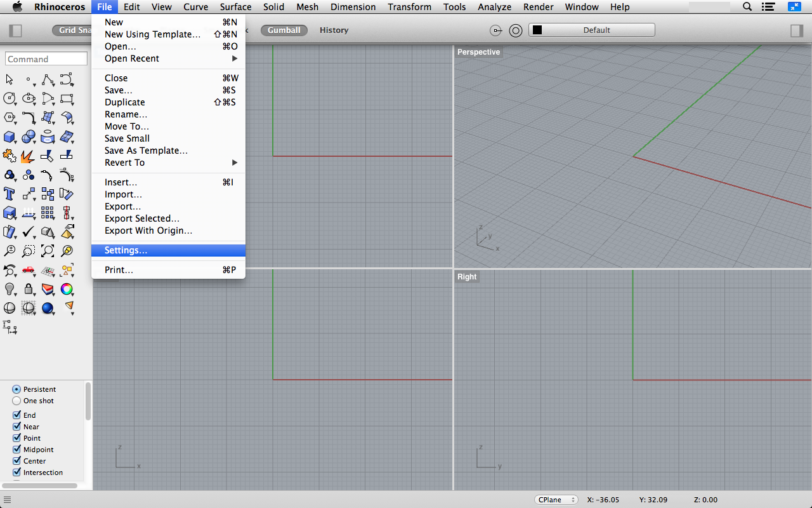The width and height of the screenshot is (812, 508).
Task: Expand the Revert To submenu
Action: pos(168,163)
